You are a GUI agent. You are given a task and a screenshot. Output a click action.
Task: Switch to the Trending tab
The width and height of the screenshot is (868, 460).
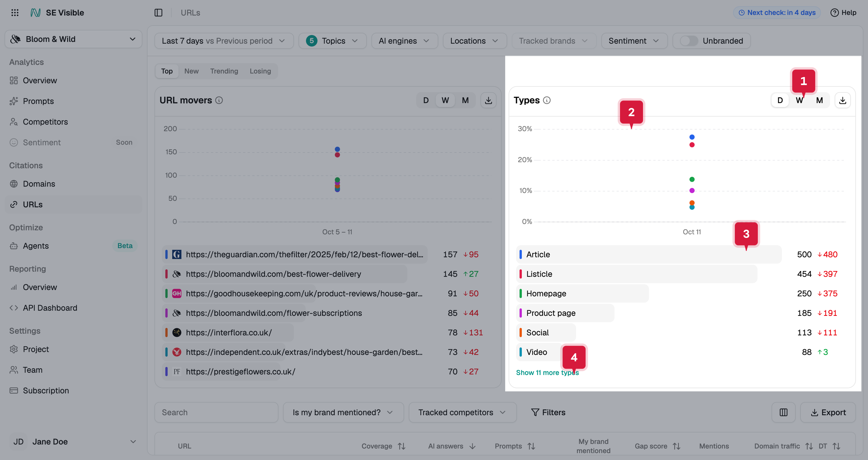tap(224, 71)
